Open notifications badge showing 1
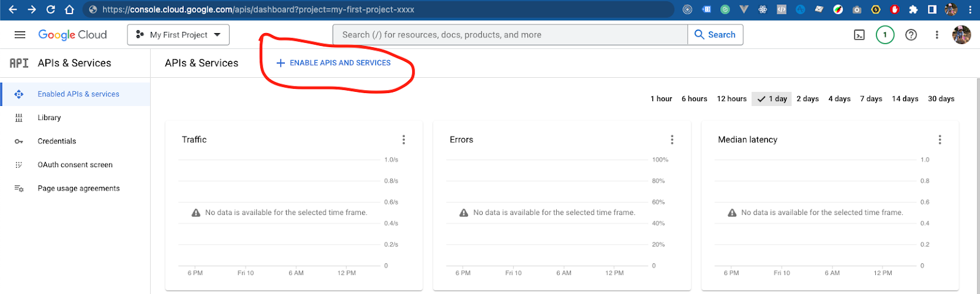The height and width of the screenshot is (294, 980). [x=885, y=35]
